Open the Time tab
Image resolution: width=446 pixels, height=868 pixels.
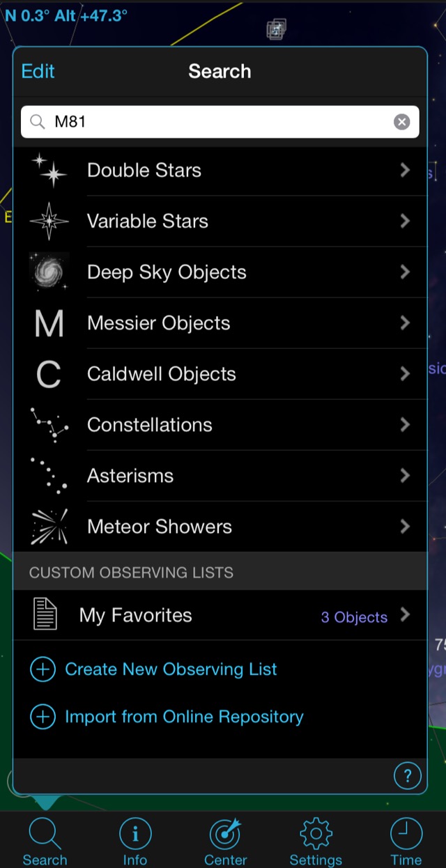[x=406, y=842]
